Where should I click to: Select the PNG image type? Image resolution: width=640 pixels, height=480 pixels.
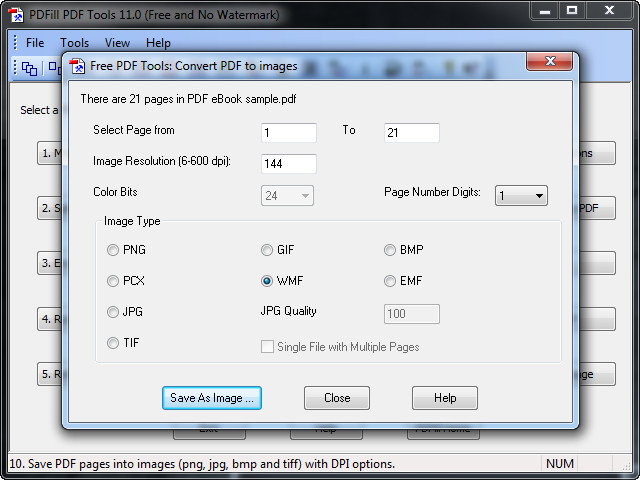click(x=114, y=250)
